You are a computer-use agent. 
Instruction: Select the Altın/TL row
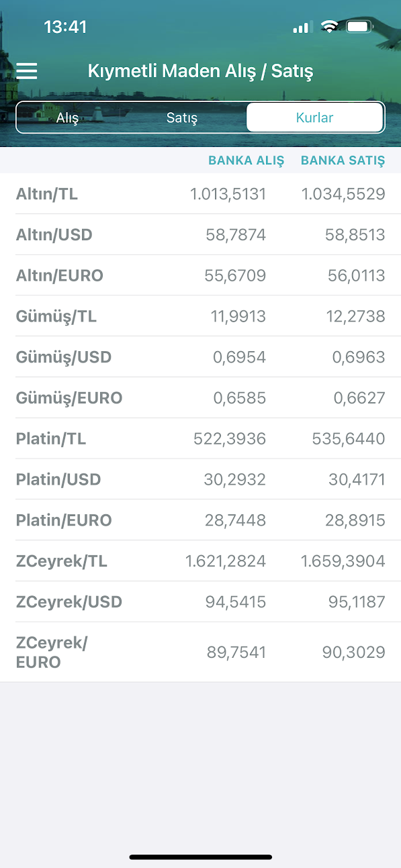[200, 194]
